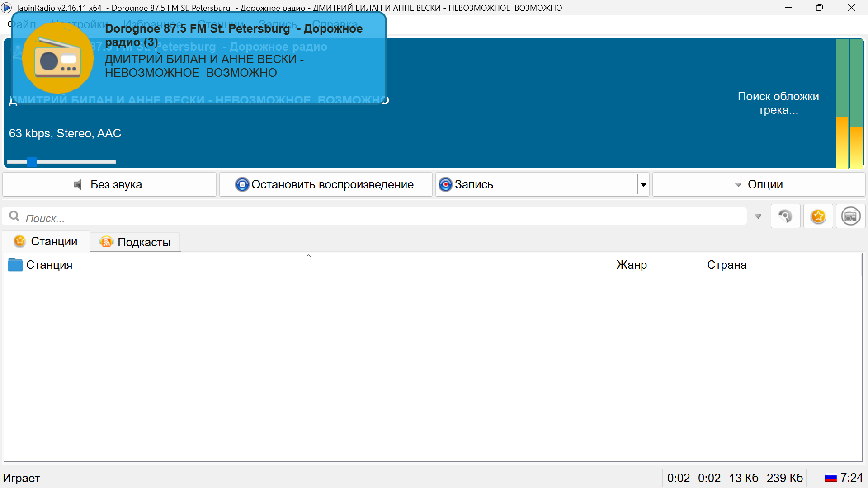868x488 pixels.
Task: Sort list by the Страна column header
Action: (x=726, y=265)
